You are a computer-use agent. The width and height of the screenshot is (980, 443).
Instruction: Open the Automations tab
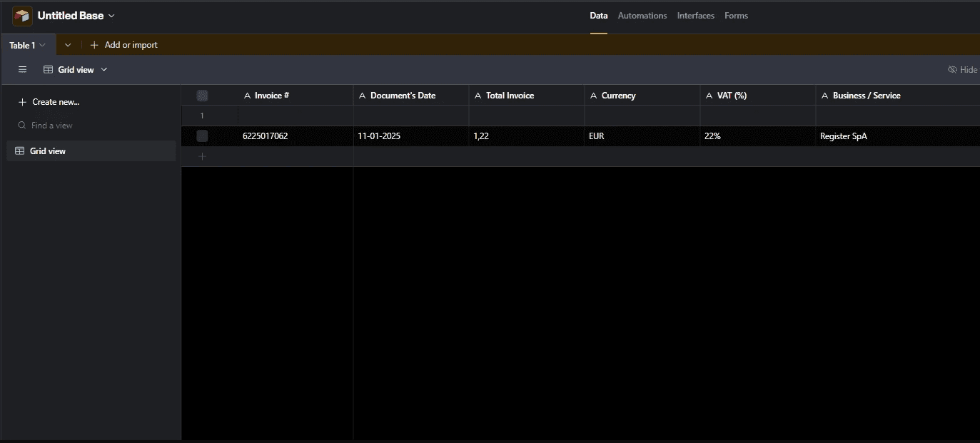(642, 16)
